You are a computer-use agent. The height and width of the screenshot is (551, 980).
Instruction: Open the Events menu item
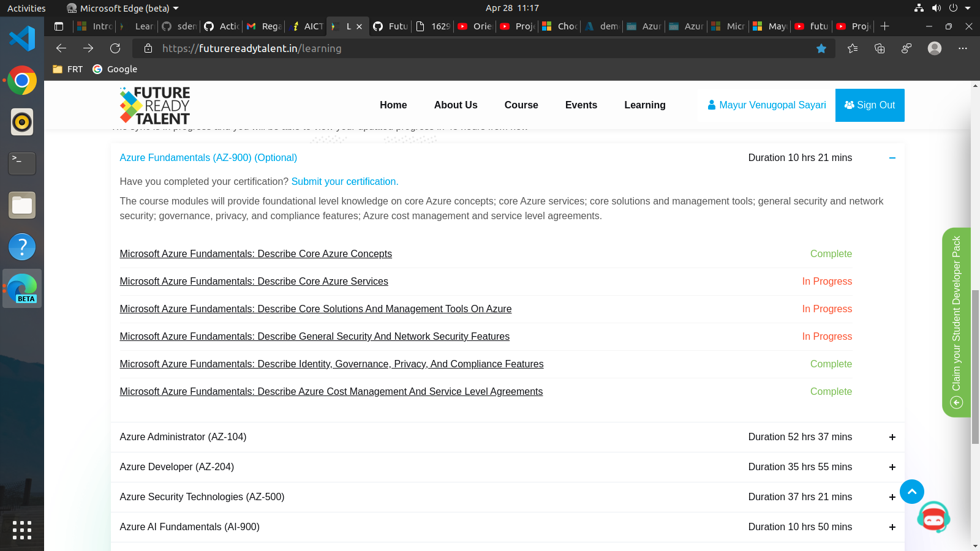point(581,105)
